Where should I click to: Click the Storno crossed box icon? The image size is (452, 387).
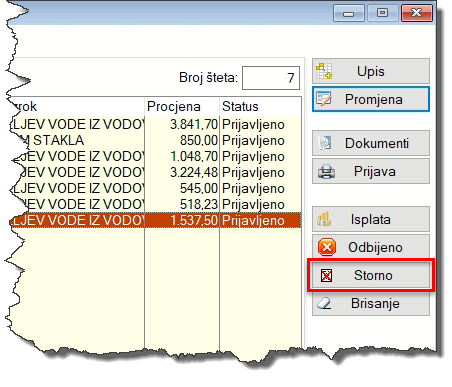point(326,275)
